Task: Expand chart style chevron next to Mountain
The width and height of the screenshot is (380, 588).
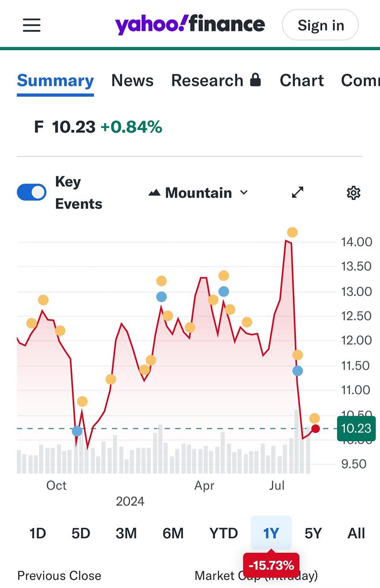Action: [x=244, y=193]
